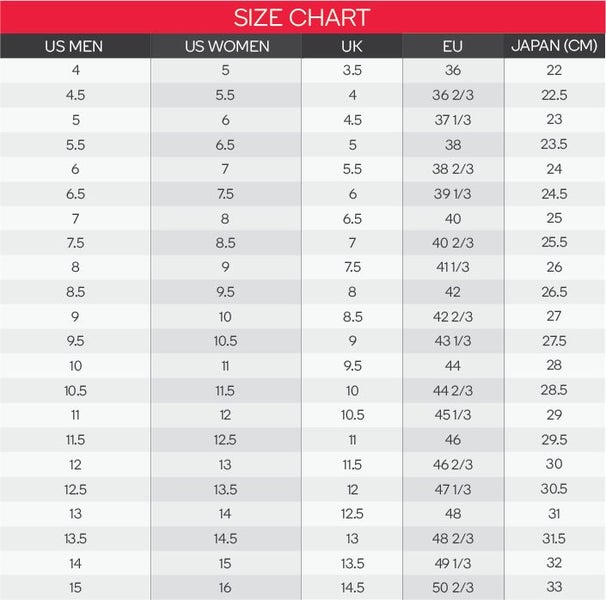The image size is (606, 600).
Task: Click US Men size 15 cell
Action: tap(75, 587)
